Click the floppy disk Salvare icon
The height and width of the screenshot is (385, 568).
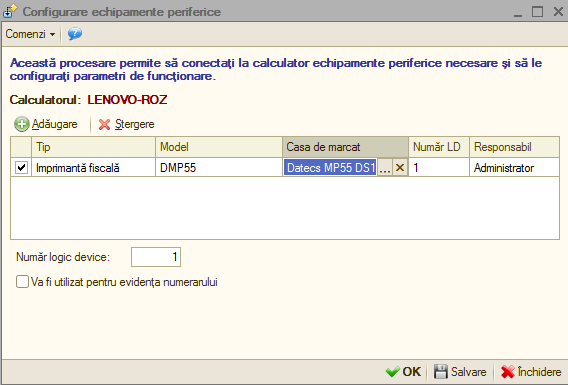pyautogui.click(x=440, y=372)
